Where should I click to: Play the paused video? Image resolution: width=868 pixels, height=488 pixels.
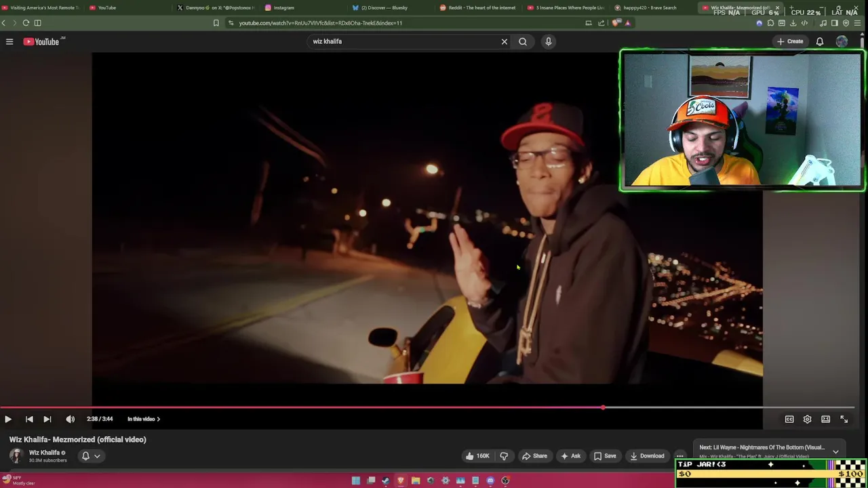(x=8, y=419)
